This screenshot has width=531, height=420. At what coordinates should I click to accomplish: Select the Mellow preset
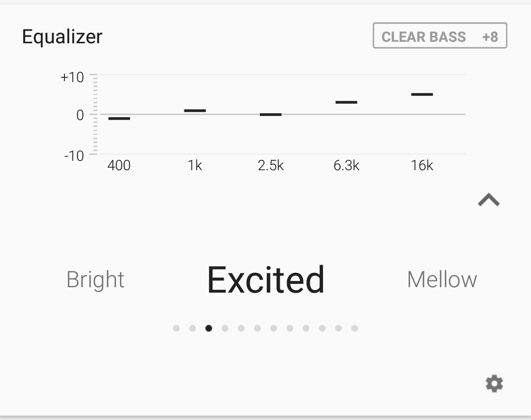click(442, 280)
